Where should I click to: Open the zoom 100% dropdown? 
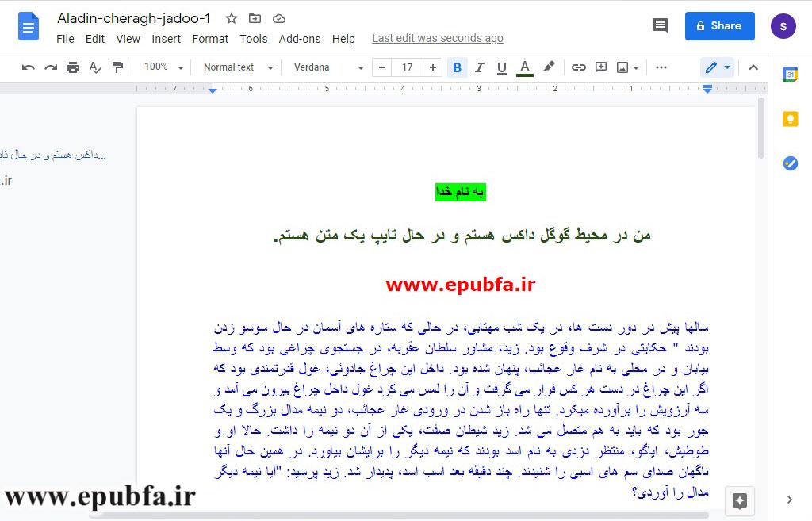[163, 67]
